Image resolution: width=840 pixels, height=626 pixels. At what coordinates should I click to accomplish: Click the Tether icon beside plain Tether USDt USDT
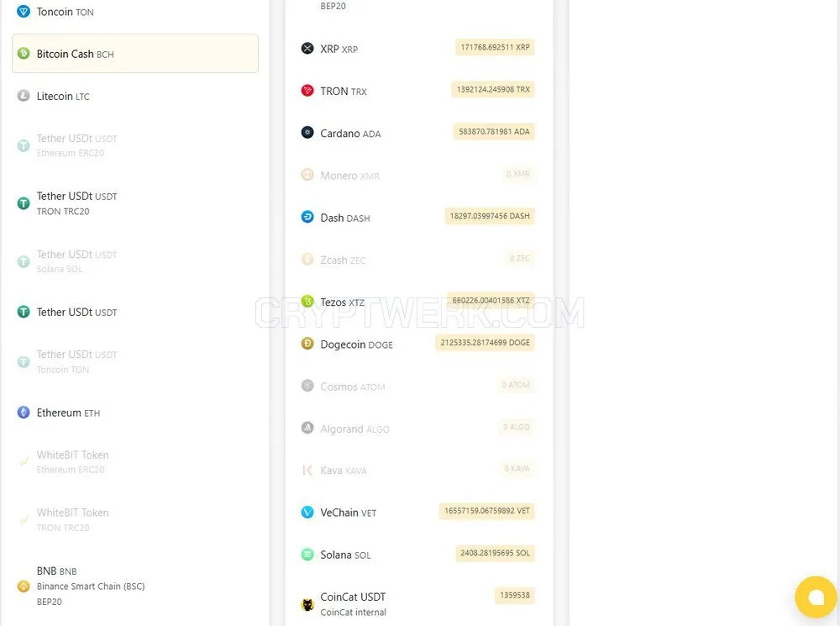(24, 312)
